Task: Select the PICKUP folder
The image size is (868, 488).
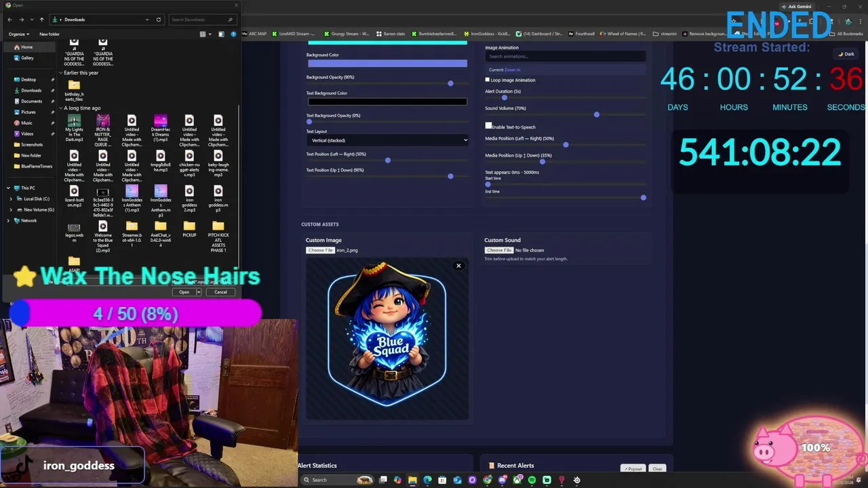Action: pyautogui.click(x=189, y=229)
